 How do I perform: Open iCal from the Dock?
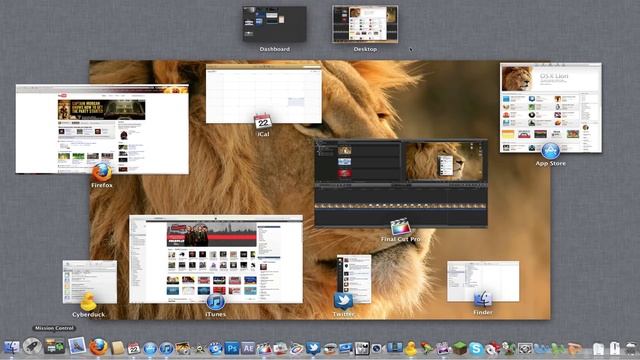click(x=134, y=348)
